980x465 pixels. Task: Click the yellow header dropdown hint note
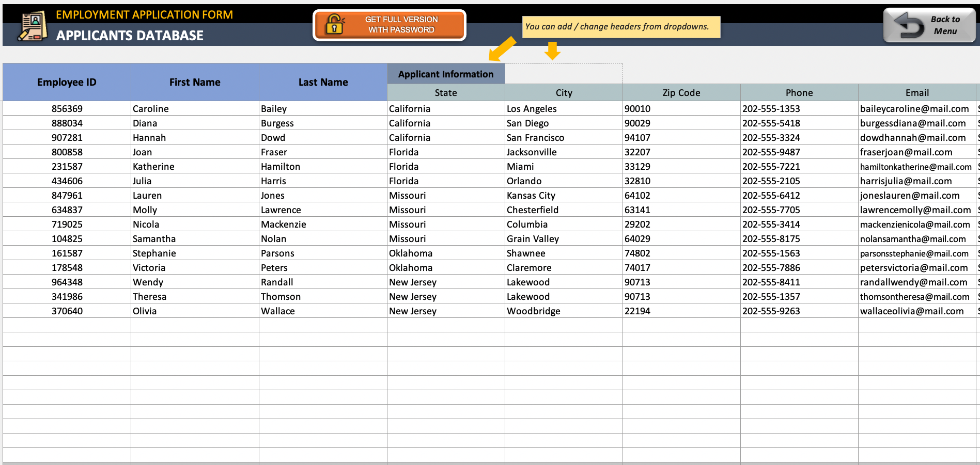pos(621,26)
